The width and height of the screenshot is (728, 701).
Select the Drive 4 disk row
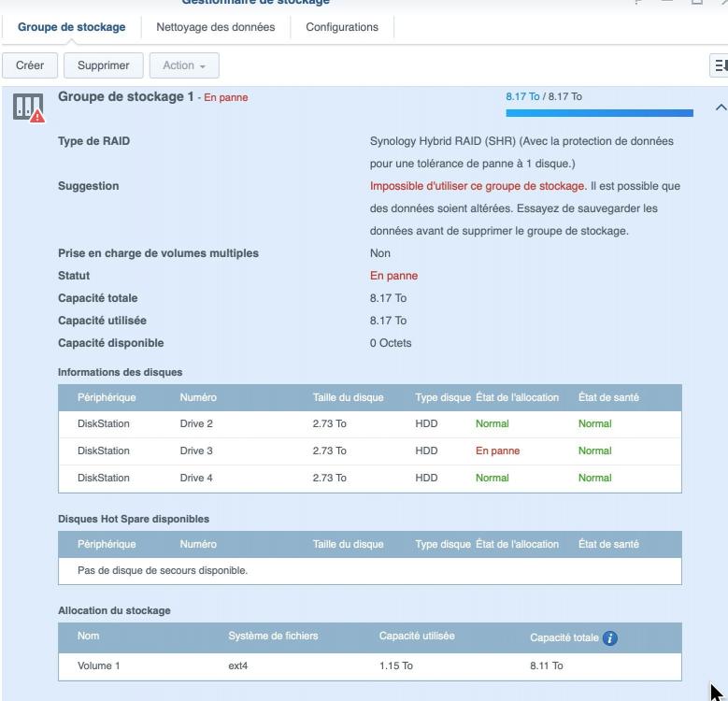tap(369, 479)
